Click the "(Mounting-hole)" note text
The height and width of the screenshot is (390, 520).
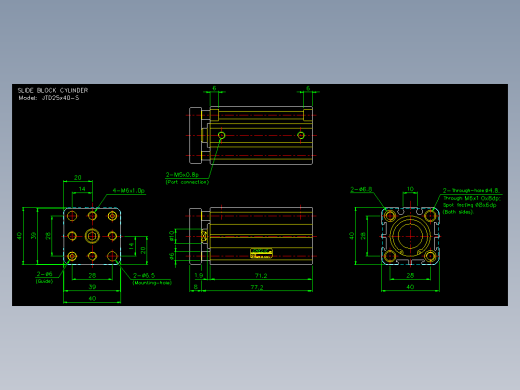point(152,283)
